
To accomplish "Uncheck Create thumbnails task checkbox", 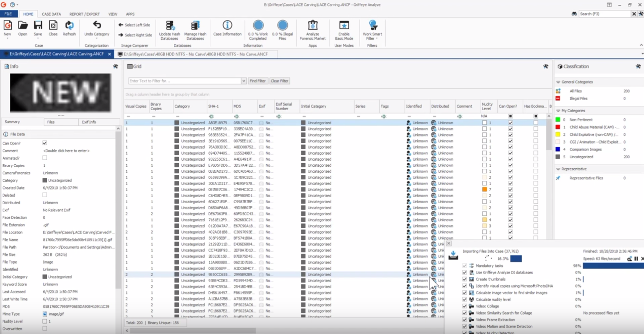I will (x=465, y=279).
